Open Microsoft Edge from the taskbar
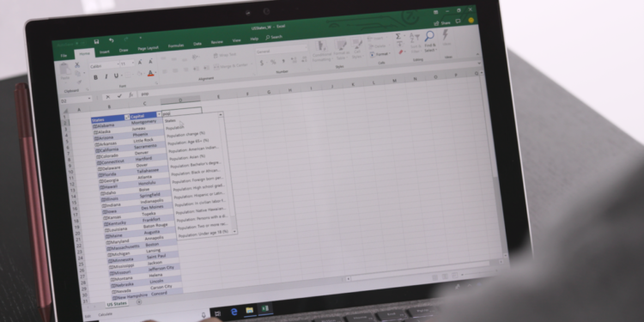Viewport: 644px width, 322px height. coord(234,313)
